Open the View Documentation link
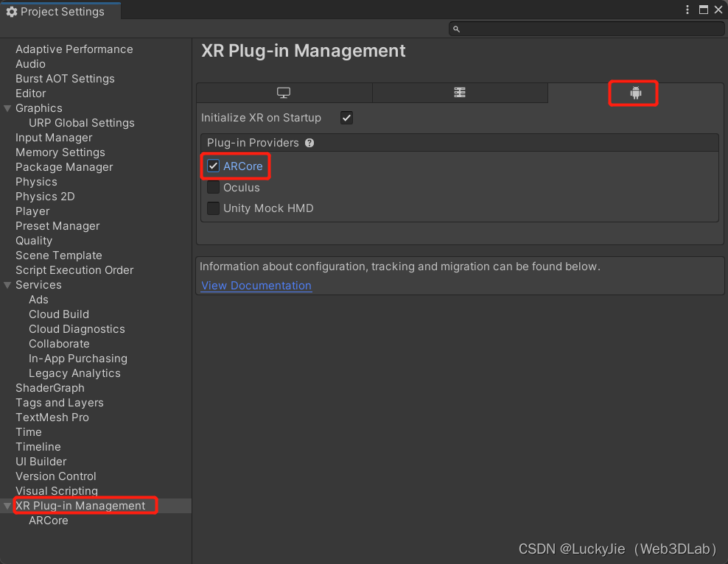This screenshot has height=564, width=728. [256, 285]
